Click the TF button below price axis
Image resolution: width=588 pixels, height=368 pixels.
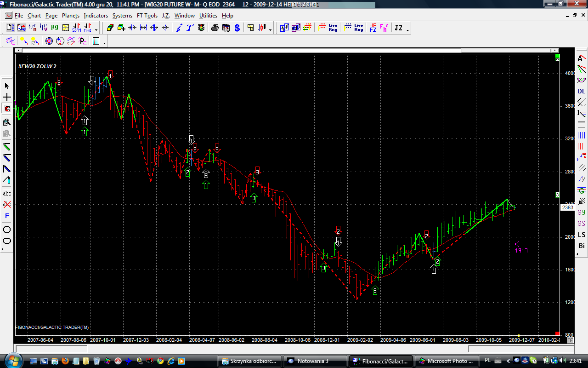pyautogui.click(x=570, y=340)
